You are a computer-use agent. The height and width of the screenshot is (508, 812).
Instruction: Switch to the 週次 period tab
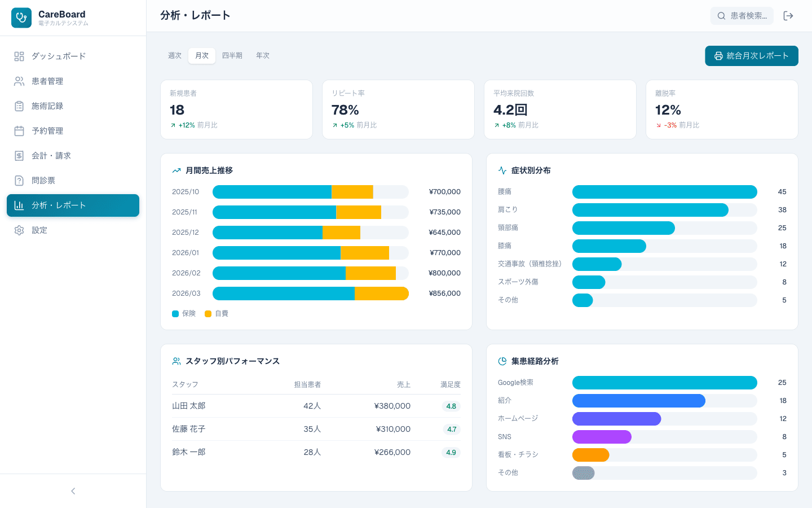click(175, 55)
